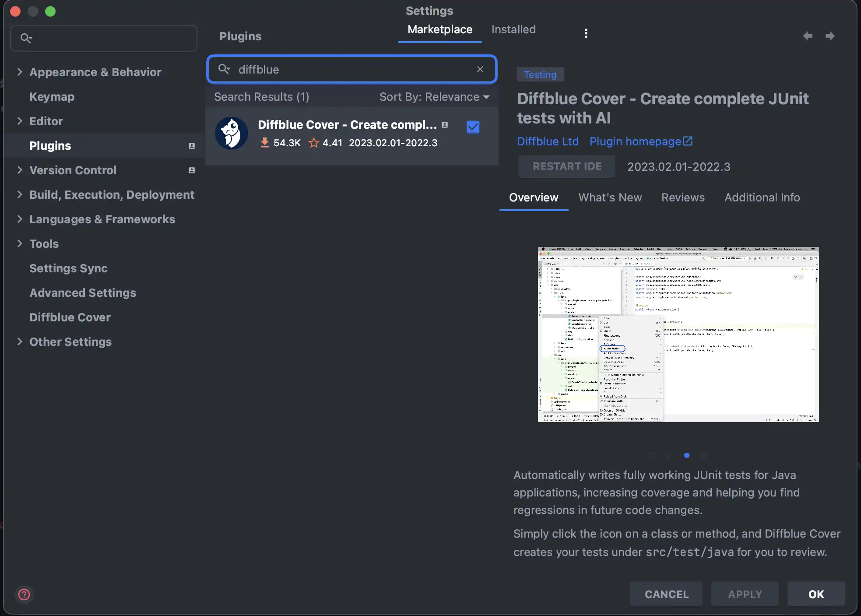The image size is (861, 616).
Task: Clear the diffblue search with X icon
Action: (480, 69)
